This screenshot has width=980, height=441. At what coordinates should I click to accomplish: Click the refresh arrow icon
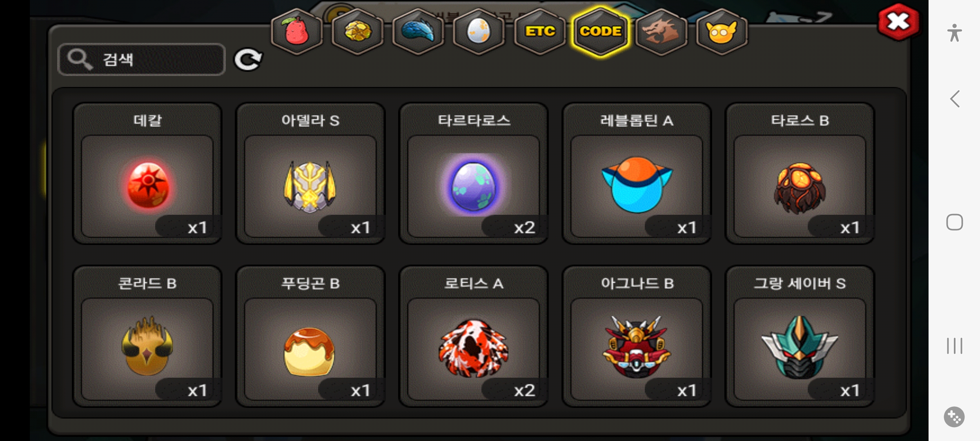248,60
